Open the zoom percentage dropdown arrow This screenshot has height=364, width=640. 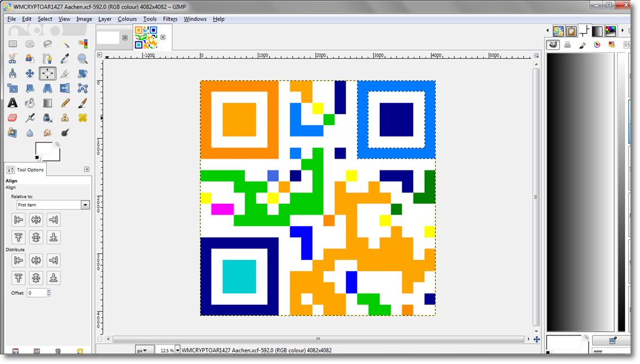click(177, 350)
